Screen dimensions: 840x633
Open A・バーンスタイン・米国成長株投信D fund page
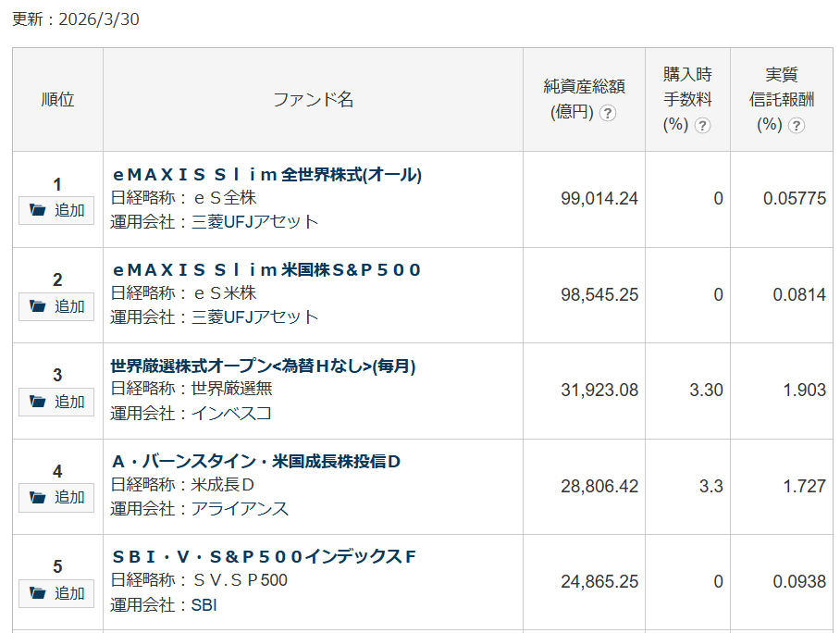tap(255, 461)
